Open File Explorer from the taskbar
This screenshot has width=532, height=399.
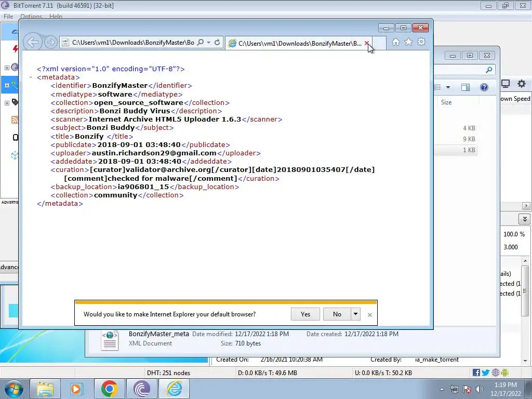pyautogui.click(x=45, y=389)
